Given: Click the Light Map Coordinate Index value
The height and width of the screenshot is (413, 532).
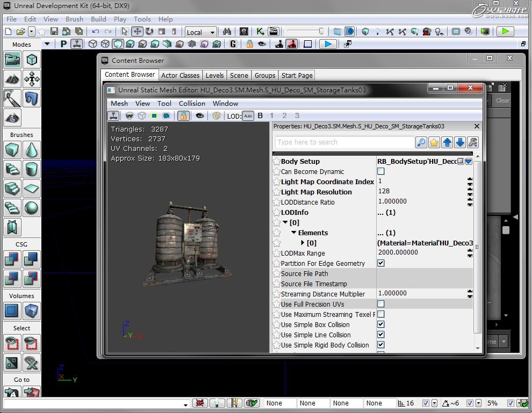Looking at the screenshot, I should (x=422, y=182).
